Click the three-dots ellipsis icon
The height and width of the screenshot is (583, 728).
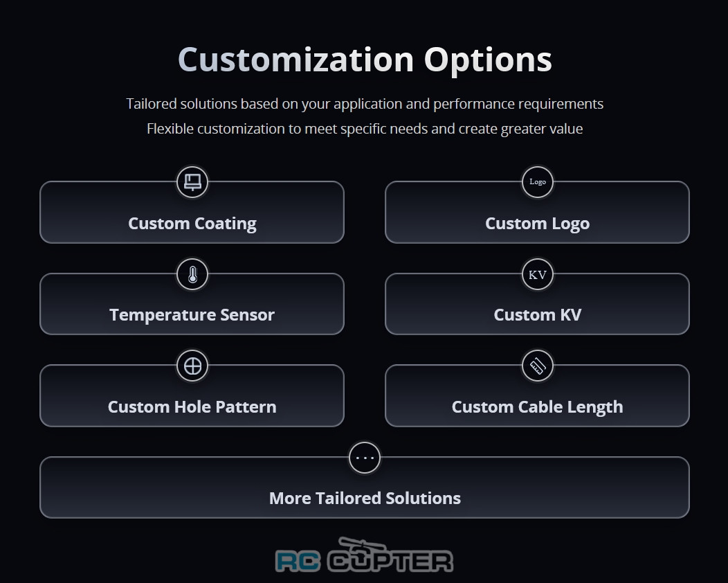(365, 458)
